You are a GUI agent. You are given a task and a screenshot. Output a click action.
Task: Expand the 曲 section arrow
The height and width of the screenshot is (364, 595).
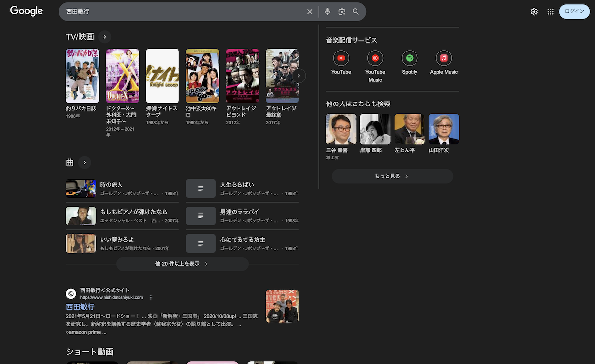pos(85,162)
